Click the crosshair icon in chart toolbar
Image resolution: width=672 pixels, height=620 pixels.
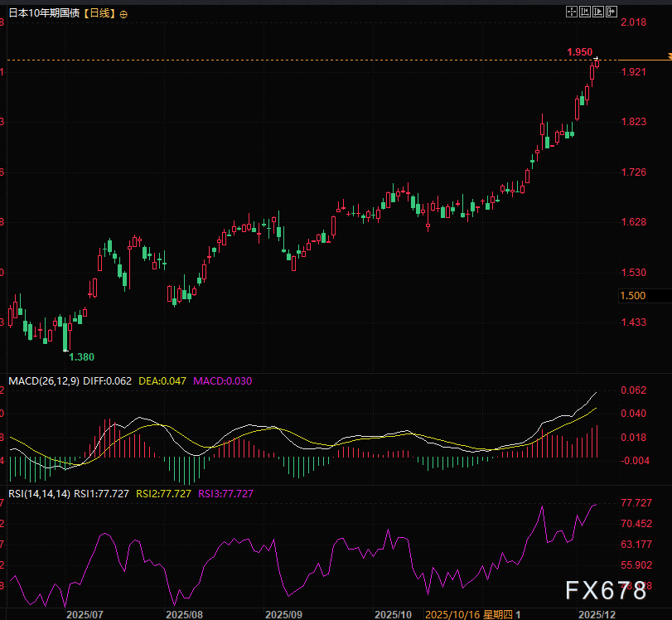571,11
